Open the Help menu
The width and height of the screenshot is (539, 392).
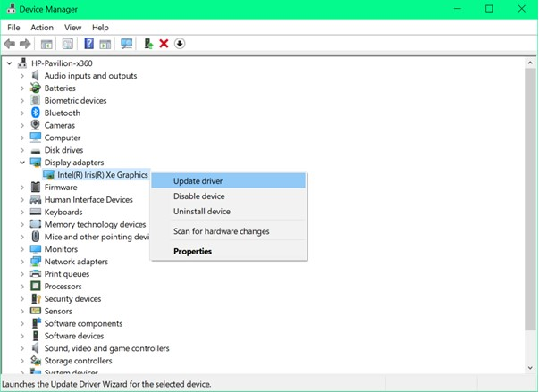point(100,28)
